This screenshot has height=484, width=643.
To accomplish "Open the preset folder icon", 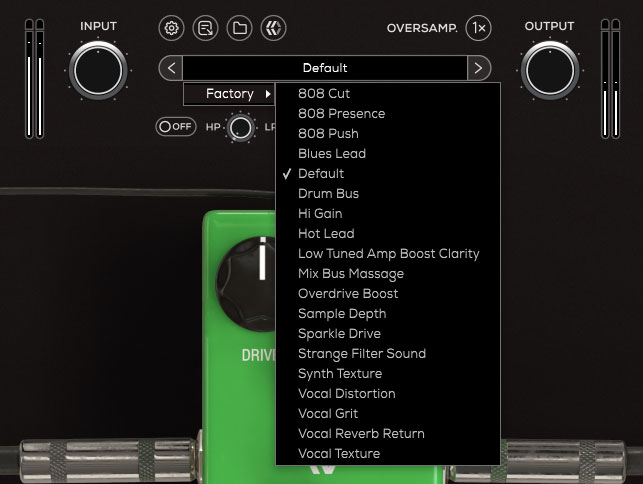I will 239,28.
